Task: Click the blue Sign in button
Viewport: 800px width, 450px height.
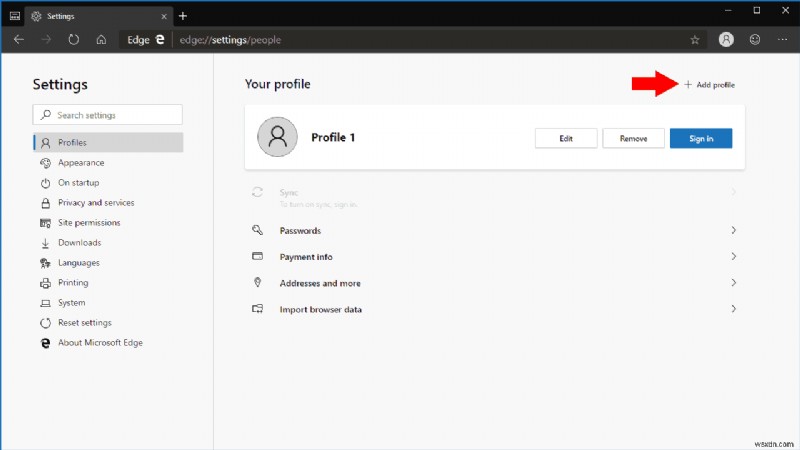Action: [701, 138]
